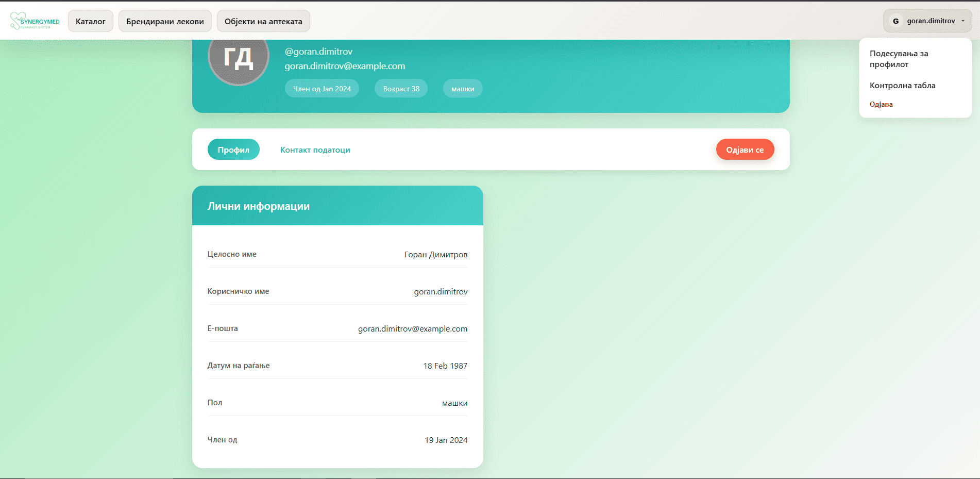Click the SynergyMed logo
The image size is (980, 479).
[x=35, y=21]
